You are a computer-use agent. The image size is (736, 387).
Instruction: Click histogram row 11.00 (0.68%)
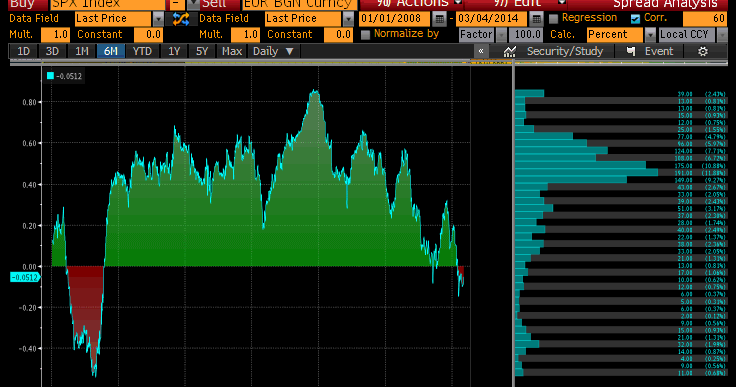coord(621,373)
